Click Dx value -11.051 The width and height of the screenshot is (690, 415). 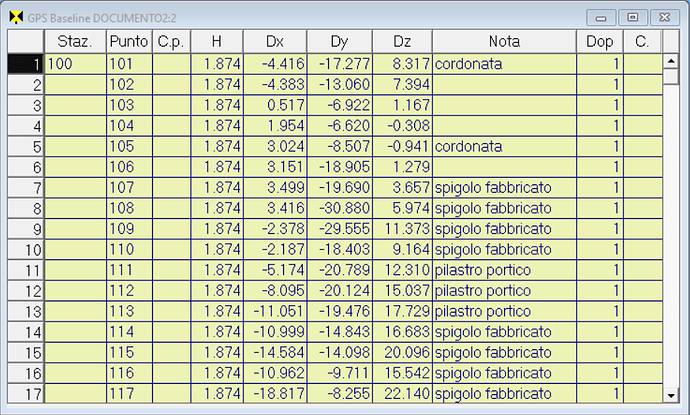tap(275, 311)
